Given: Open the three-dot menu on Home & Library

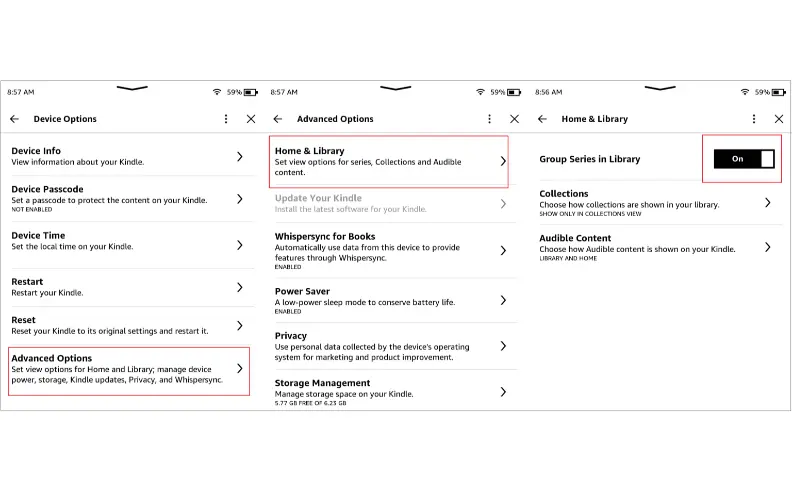Looking at the screenshot, I should coord(754,119).
